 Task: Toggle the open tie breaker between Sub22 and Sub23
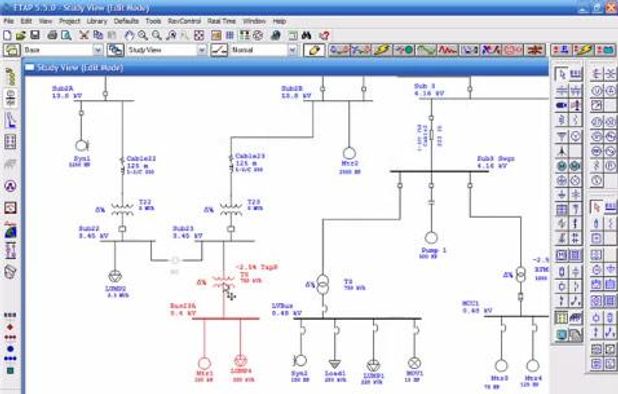click(x=175, y=260)
